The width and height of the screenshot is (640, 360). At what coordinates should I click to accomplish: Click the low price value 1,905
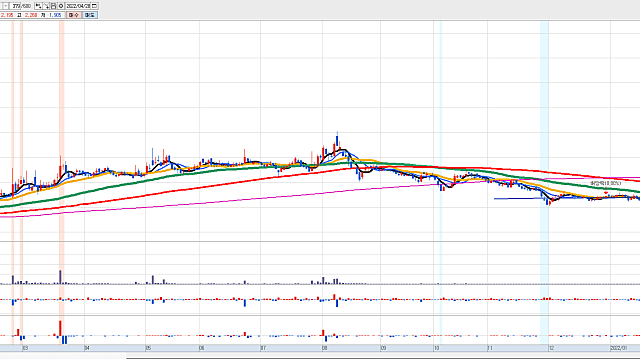(x=55, y=15)
